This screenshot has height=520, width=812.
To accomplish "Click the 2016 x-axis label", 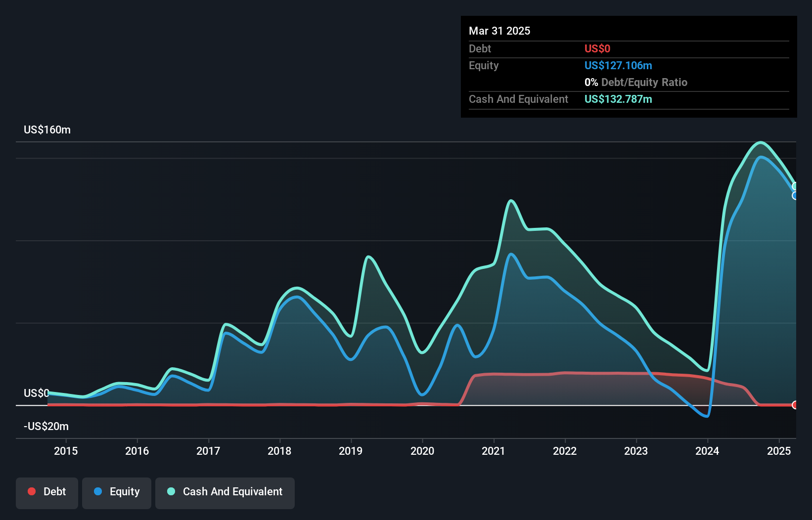I will (137, 451).
